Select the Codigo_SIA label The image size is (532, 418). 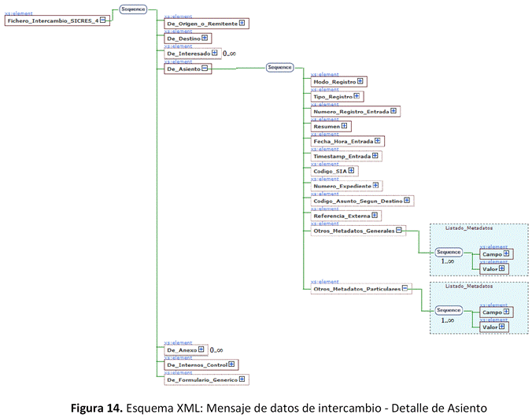click(x=330, y=172)
